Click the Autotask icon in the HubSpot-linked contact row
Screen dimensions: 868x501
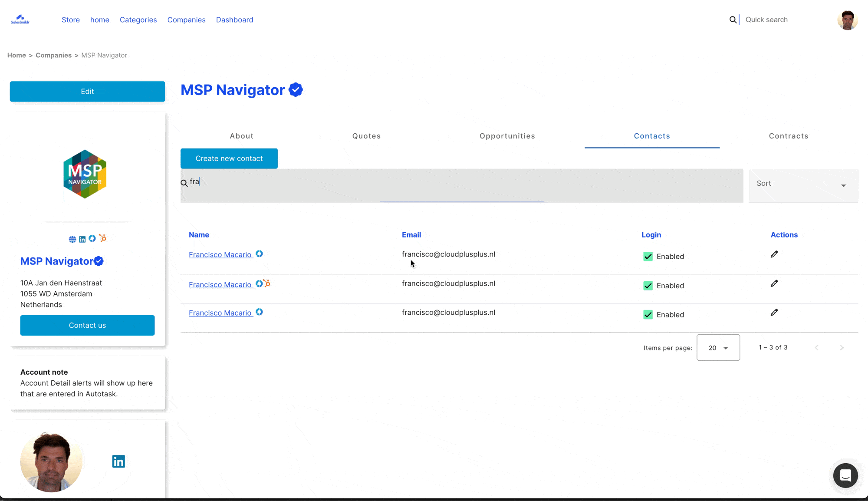coord(259,283)
